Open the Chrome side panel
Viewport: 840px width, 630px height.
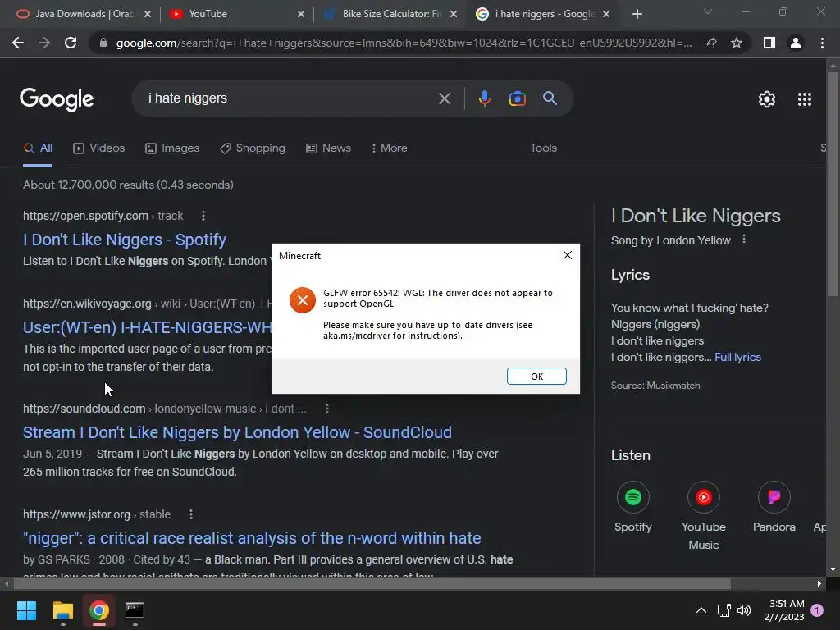click(769, 43)
